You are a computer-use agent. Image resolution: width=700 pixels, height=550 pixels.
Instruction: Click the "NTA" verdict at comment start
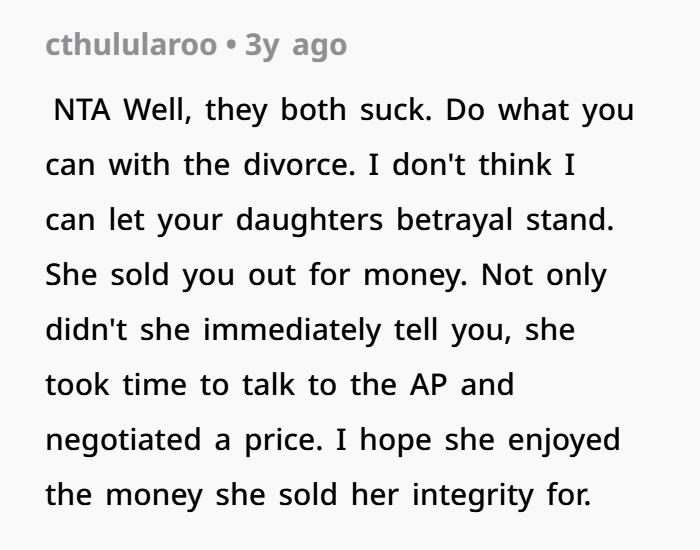(83, 110)
